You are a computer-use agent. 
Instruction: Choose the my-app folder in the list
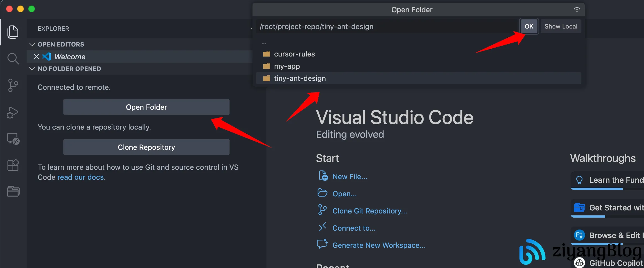click(x=287, y=66)
